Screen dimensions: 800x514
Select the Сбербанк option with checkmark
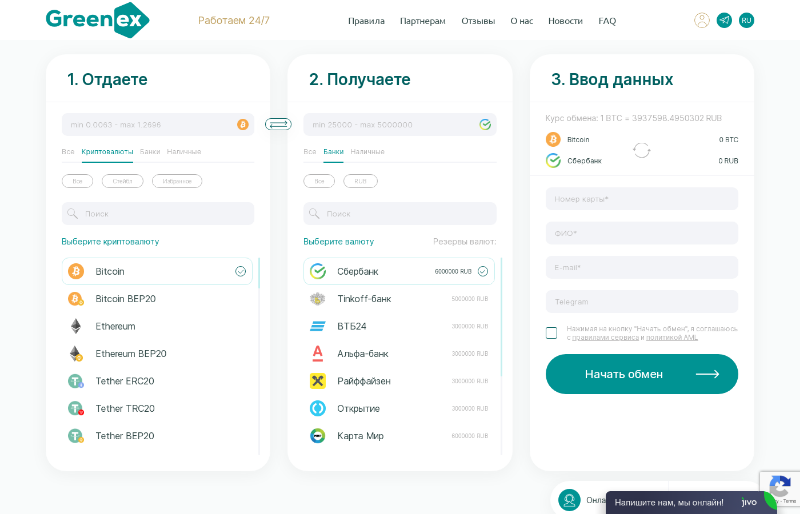click(399, 271)
